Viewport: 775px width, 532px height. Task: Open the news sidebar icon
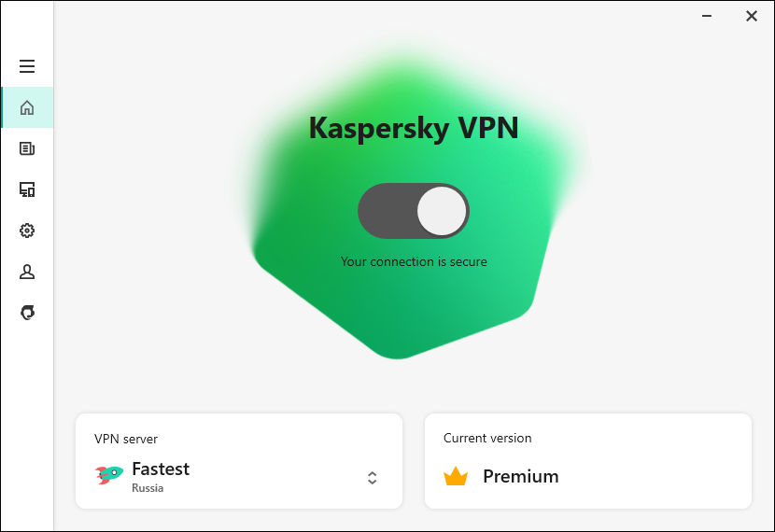point(27,148)
